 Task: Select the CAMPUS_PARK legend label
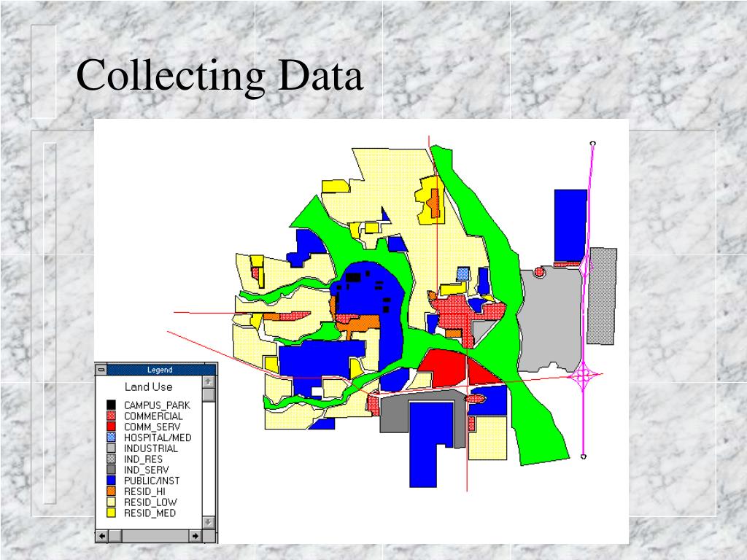[157, 405]
